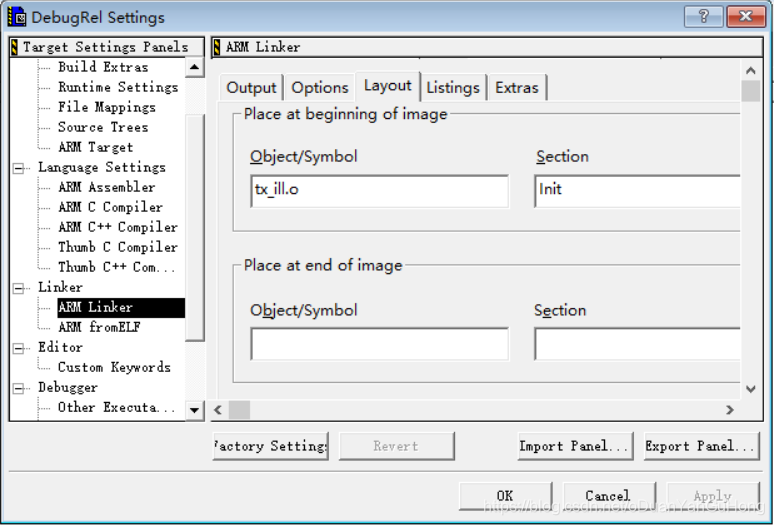
Task: Collapse the Debugger tree group
Action: [x=18, y=388]
